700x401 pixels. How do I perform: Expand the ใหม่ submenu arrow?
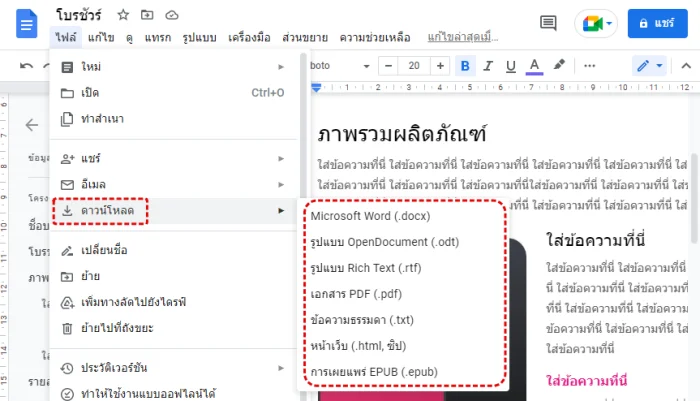tap(281, 67)
